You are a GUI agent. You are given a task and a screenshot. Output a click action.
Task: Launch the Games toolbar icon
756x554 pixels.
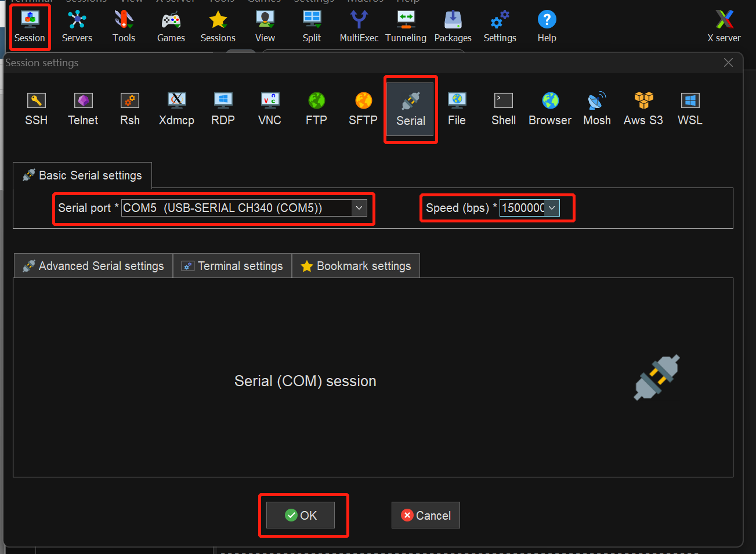point(171,27)
